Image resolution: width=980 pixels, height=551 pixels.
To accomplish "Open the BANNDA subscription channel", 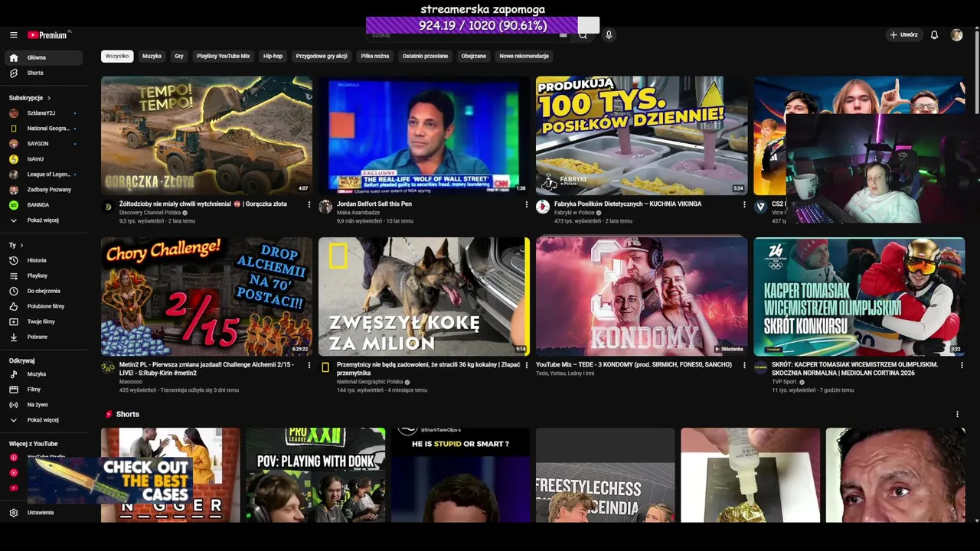I will click(44, 205).
